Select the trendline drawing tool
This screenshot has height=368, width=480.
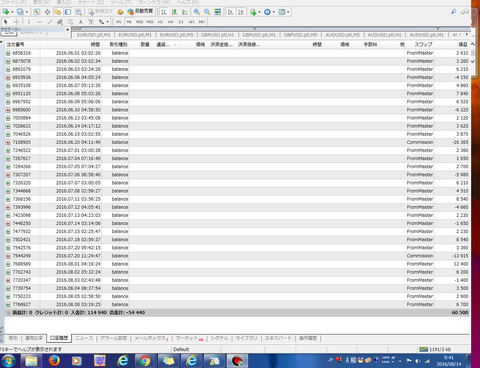pos(50,22)
